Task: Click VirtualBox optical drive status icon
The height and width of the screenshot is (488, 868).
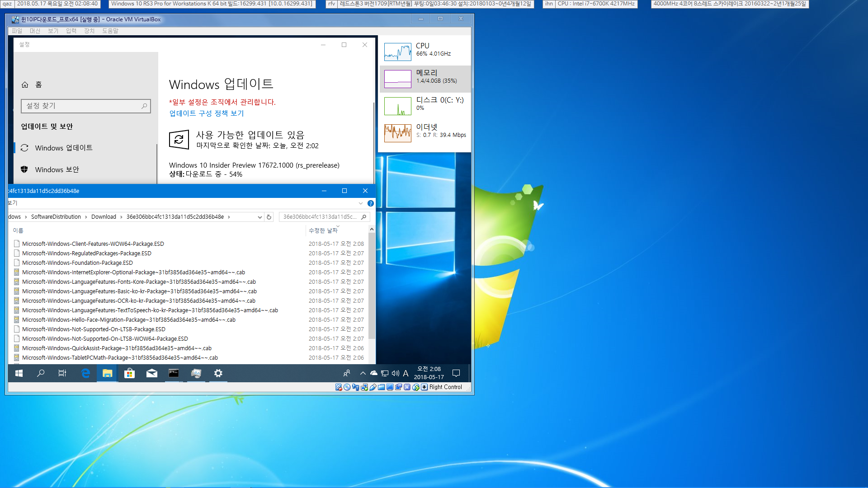Action: click(347, 387)
